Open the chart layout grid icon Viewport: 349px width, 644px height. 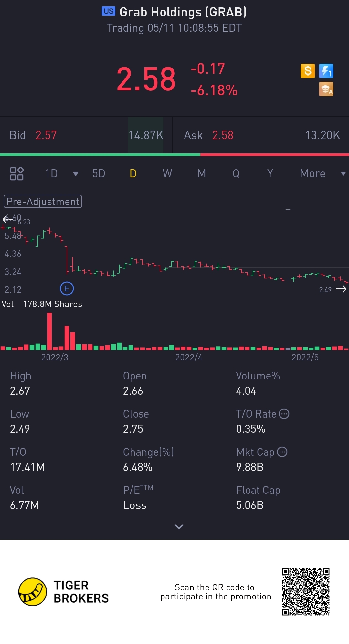(x=16, y=173)
